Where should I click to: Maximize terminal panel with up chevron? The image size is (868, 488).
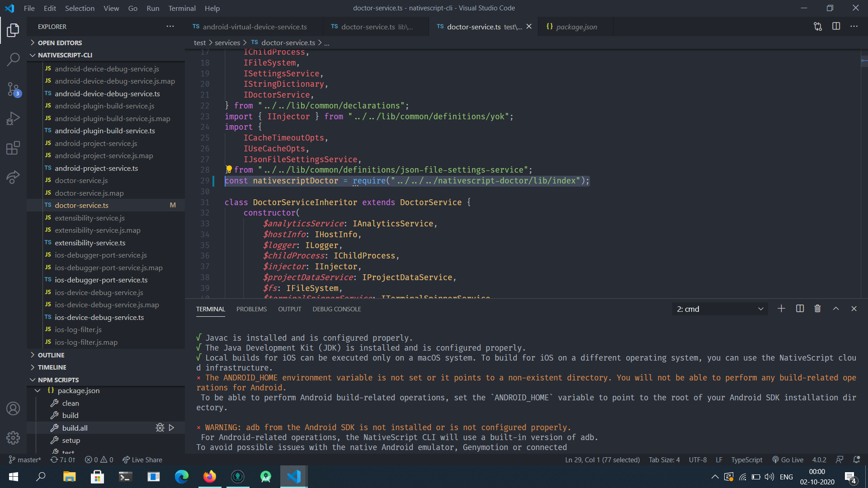[x=836, y=309]
